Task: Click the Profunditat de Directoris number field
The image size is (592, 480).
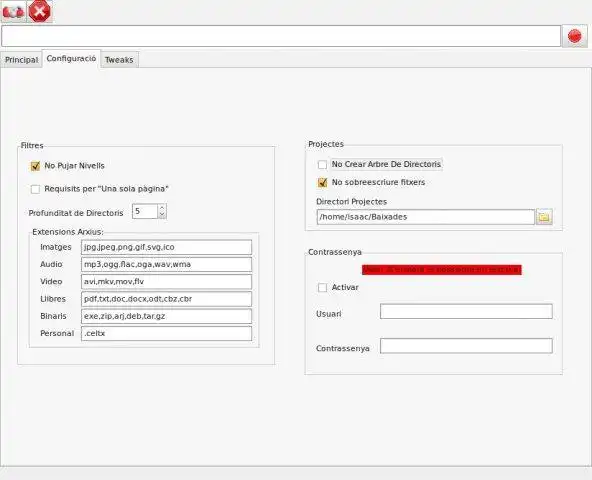Action: [145, 211]
